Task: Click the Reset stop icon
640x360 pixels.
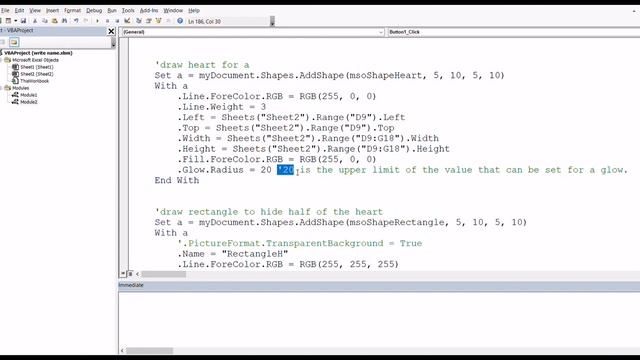Action: 117,21
